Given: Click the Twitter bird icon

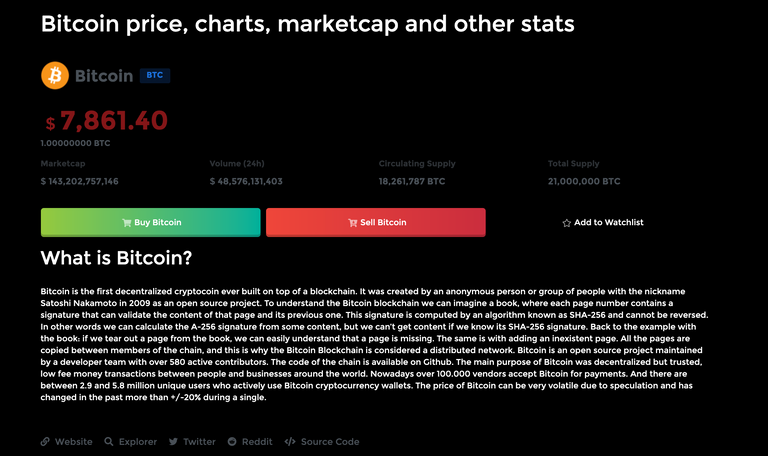Looking at the screenshot, I should pos(173,441).
